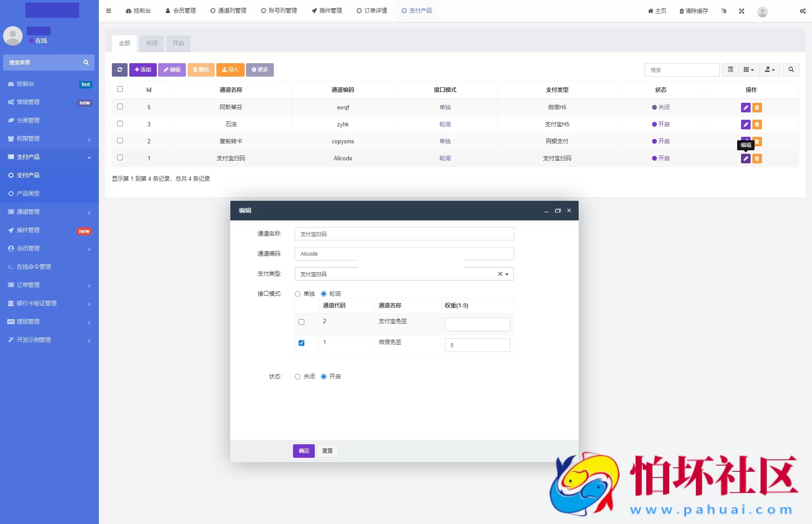Screen dimensions: 812x524
Task: Switch to the 开启 tab
Action: point(178,44)
